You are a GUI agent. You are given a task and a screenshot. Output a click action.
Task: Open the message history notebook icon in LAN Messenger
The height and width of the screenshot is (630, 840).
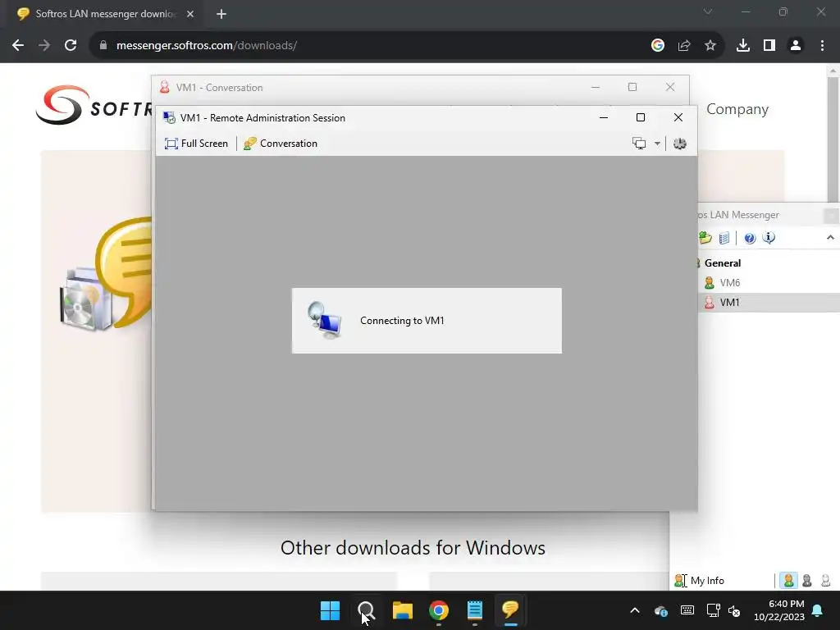(724, 238)
